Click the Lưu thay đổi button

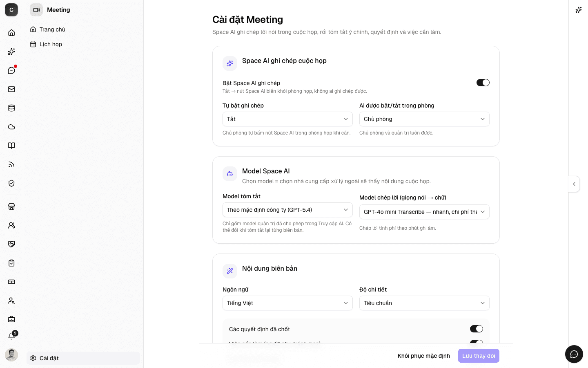point(479,356)
